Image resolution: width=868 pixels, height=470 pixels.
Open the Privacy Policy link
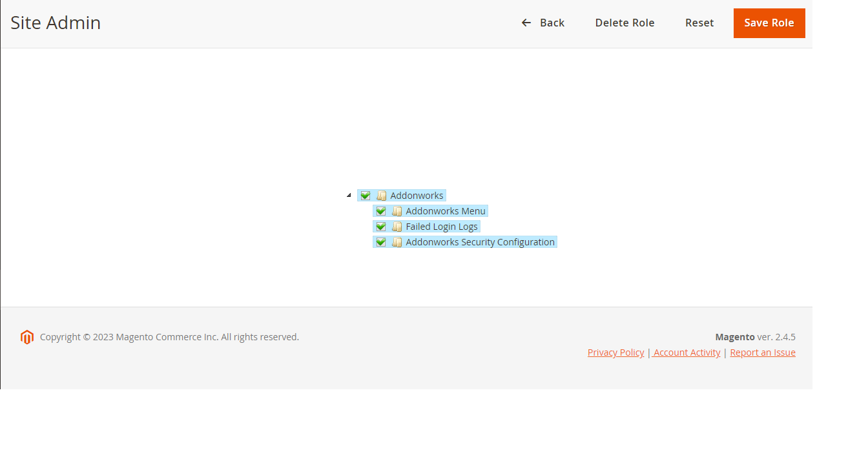tap(615, 352)
